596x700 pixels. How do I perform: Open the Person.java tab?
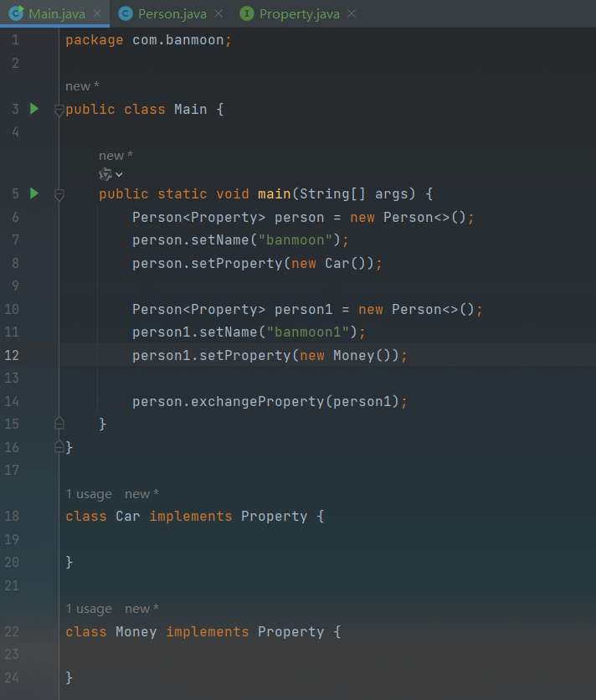pos(172,14)
